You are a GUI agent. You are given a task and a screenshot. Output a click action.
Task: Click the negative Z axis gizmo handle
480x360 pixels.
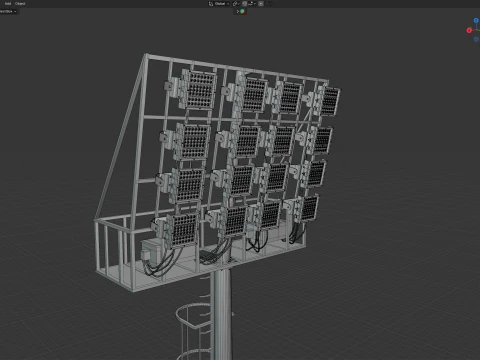coord(476,39)
